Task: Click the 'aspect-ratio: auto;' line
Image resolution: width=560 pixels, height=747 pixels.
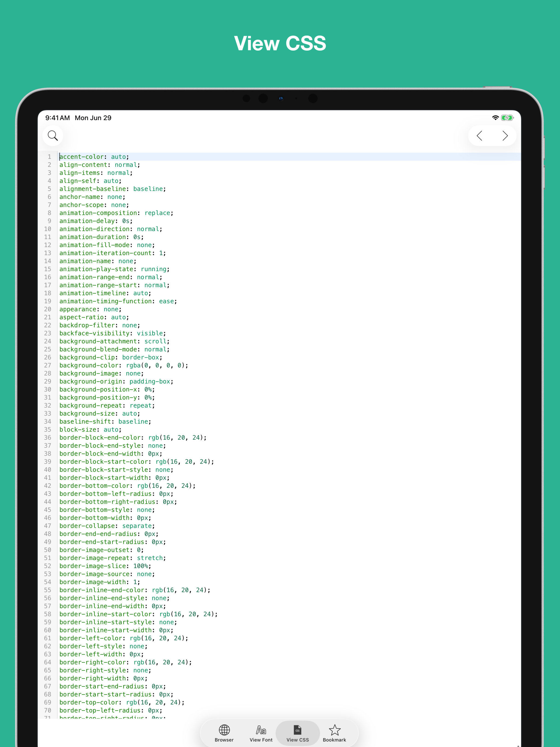Action: tap(94, 317)
